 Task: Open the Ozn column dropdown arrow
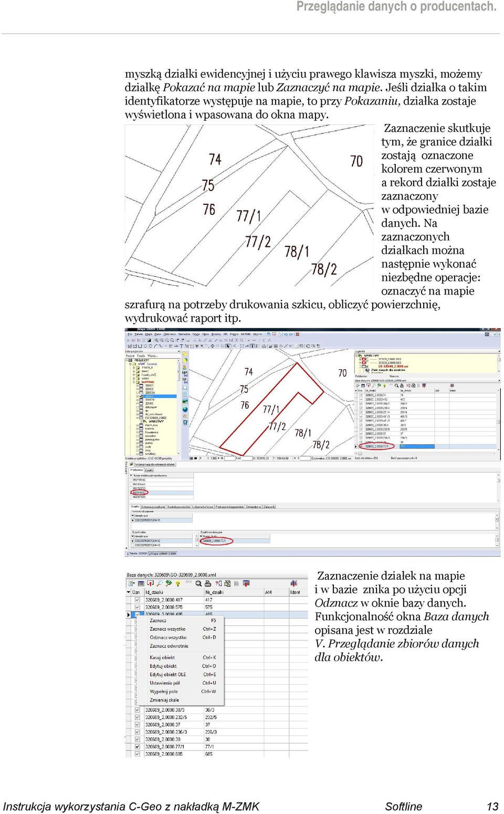pos(129,592)
